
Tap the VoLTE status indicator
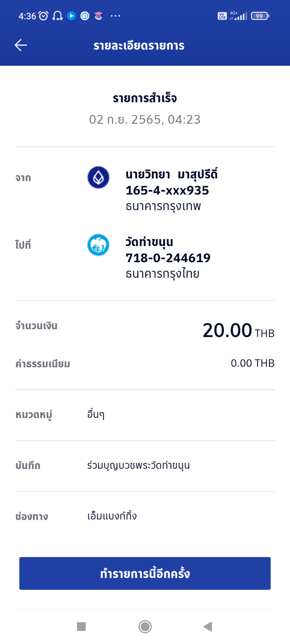222,16
